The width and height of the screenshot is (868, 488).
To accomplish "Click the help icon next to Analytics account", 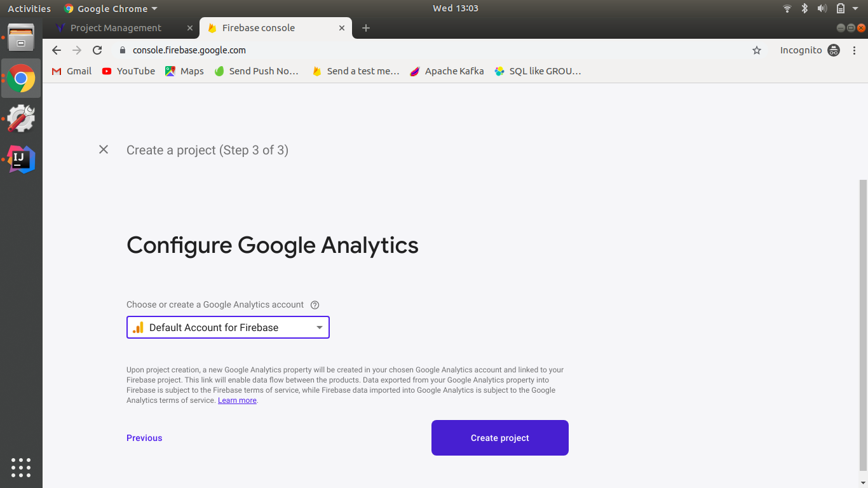I will (x=315, y=305).
